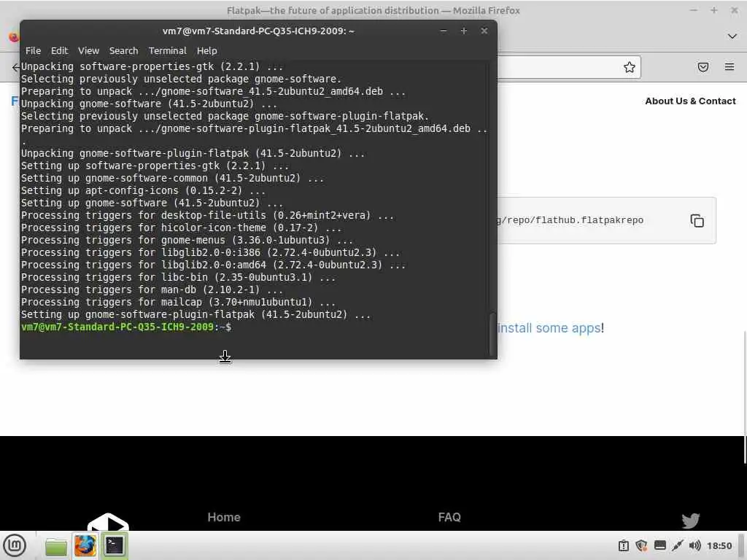The image size is (747, 560).
Task: Open the FAQ footer link
Action: click(449, 517)
